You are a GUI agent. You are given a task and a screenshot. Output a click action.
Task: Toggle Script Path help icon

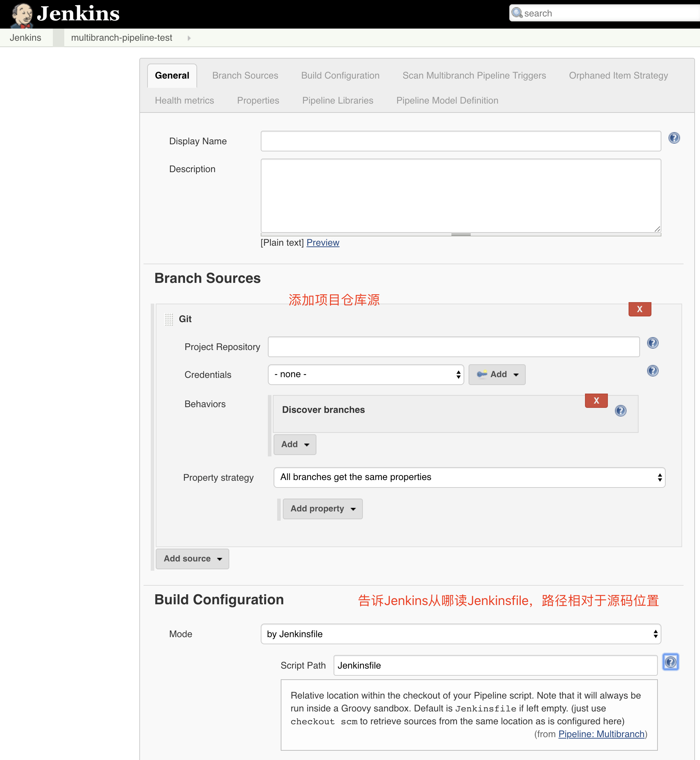tap(670, 662)
